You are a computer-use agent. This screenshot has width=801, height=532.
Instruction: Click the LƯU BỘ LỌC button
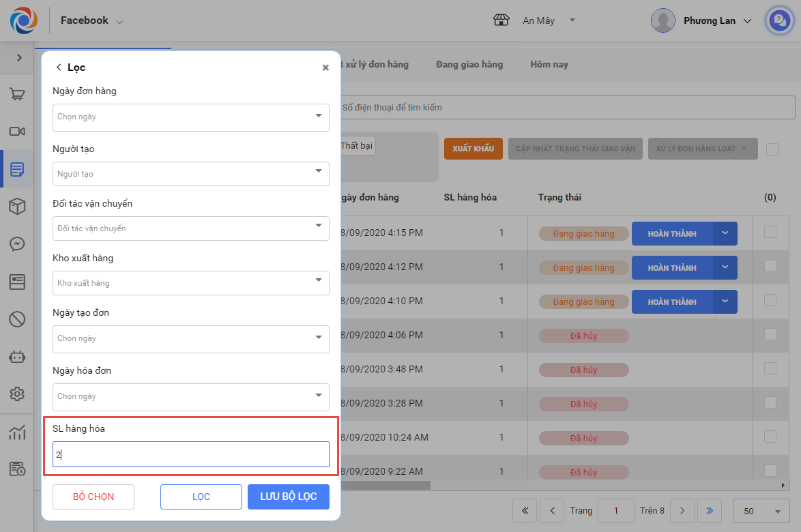289,497
